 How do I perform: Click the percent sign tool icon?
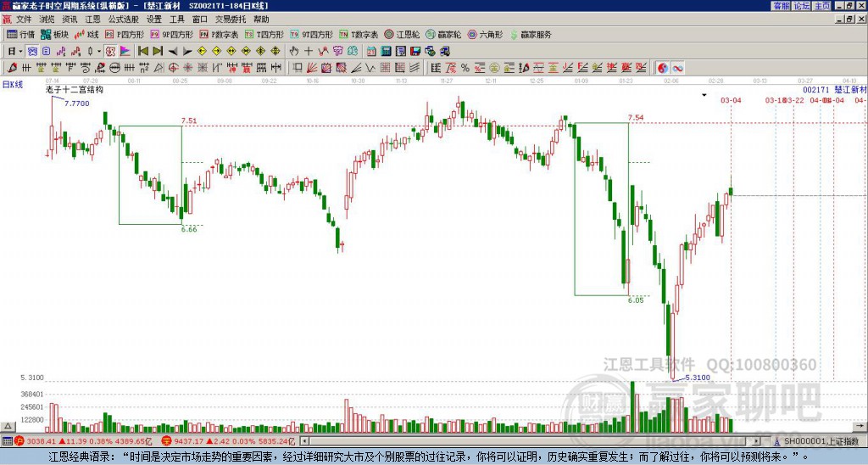tap(465, 68)
